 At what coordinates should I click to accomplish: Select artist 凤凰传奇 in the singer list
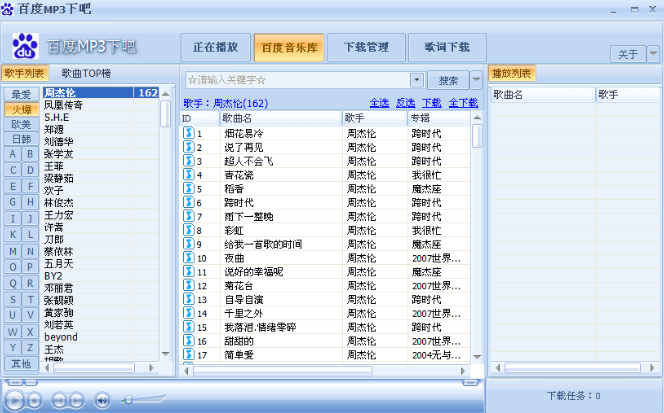[x=64, y=105]
